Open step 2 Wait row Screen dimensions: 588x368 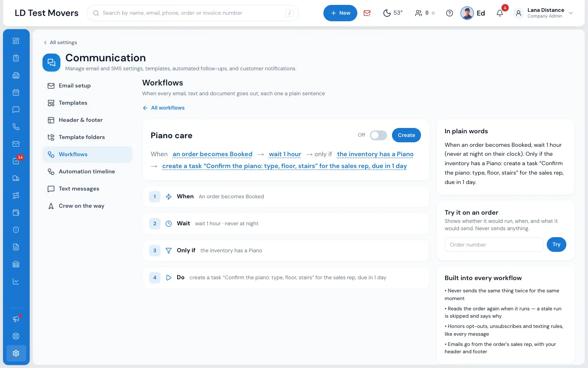[x=286, y=224]
